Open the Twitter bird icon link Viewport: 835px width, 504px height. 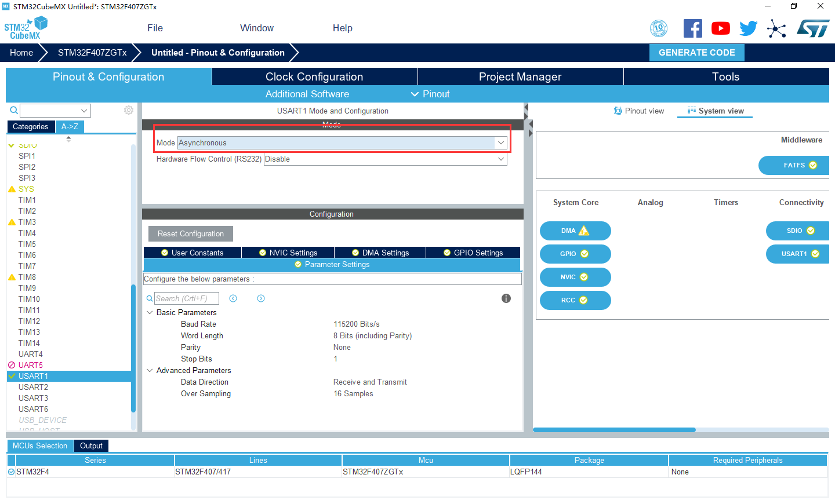point(749,28)
